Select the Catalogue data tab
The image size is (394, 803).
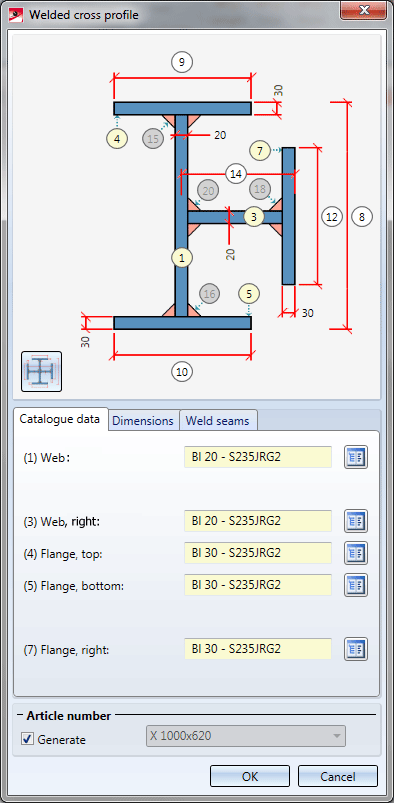[60, 419]
